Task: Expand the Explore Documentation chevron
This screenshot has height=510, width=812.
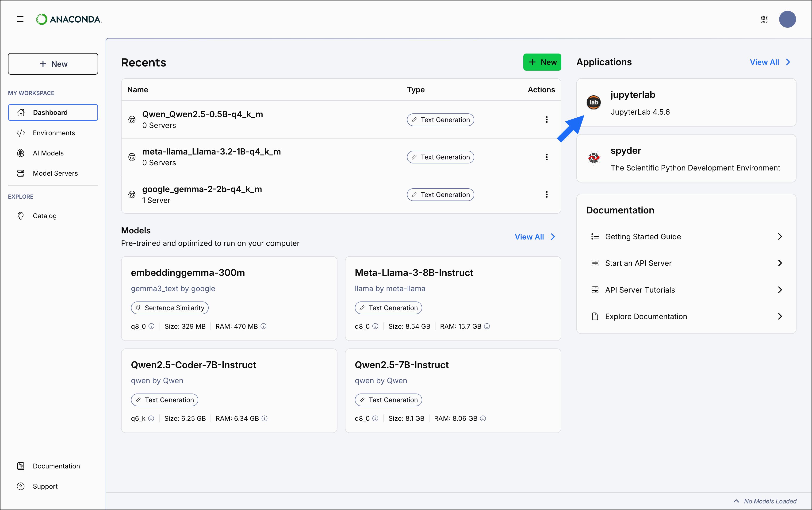Action: 780,316
